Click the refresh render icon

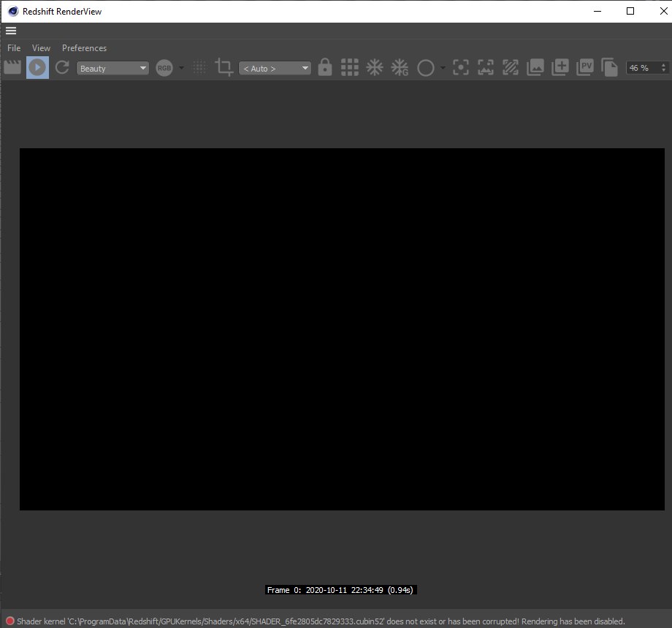pyautogui.click(x=62, y=67)
